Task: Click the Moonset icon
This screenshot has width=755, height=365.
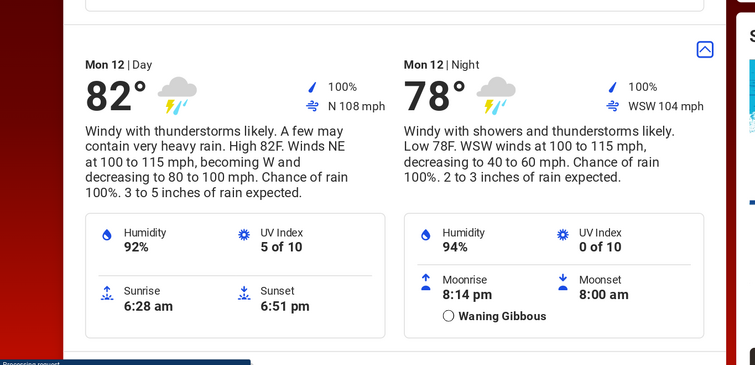Action: (563, 282)
